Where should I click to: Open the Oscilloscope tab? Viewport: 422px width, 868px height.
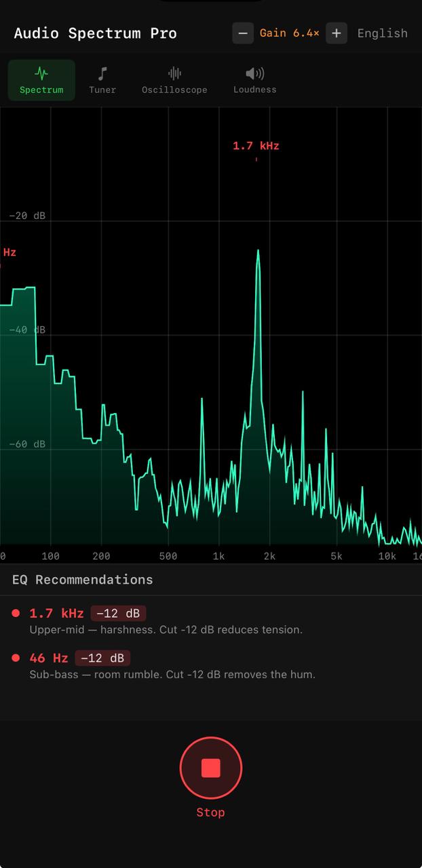(174, 80)
